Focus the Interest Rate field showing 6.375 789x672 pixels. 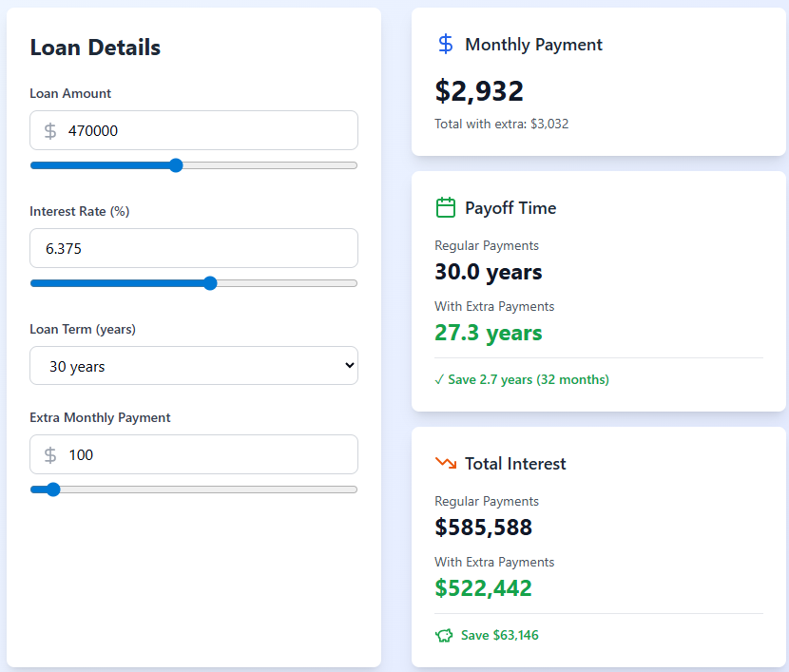click(194, 249)
